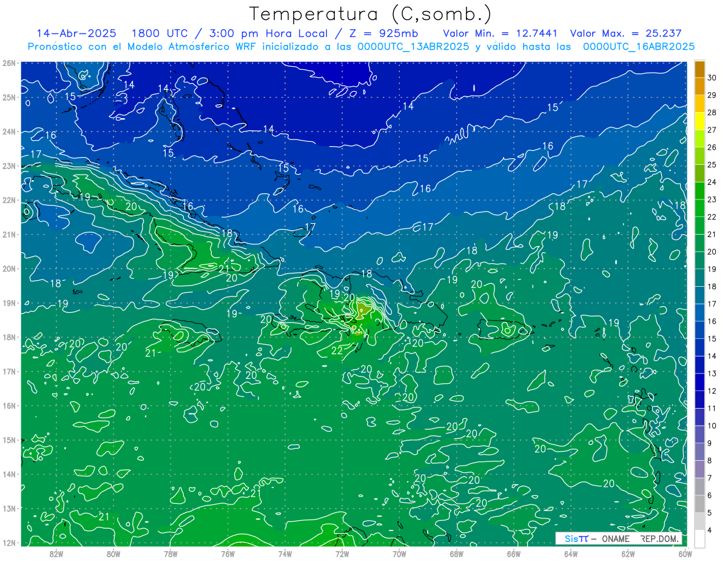Click the colorbar scale value "28"

712,113
